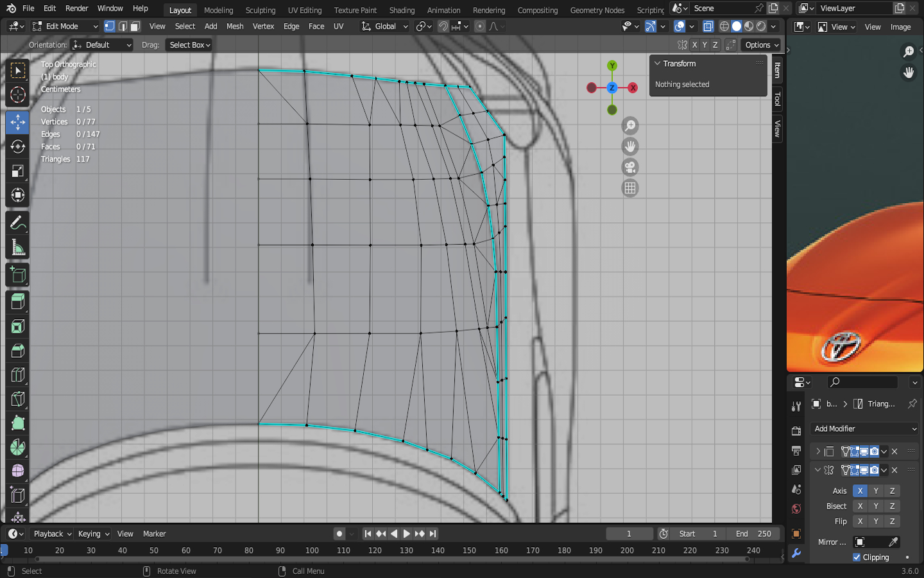Open the Select Box drag dropdown
Image resolution: width=924 pixels, height=578 pixels.
coord(190,45)
